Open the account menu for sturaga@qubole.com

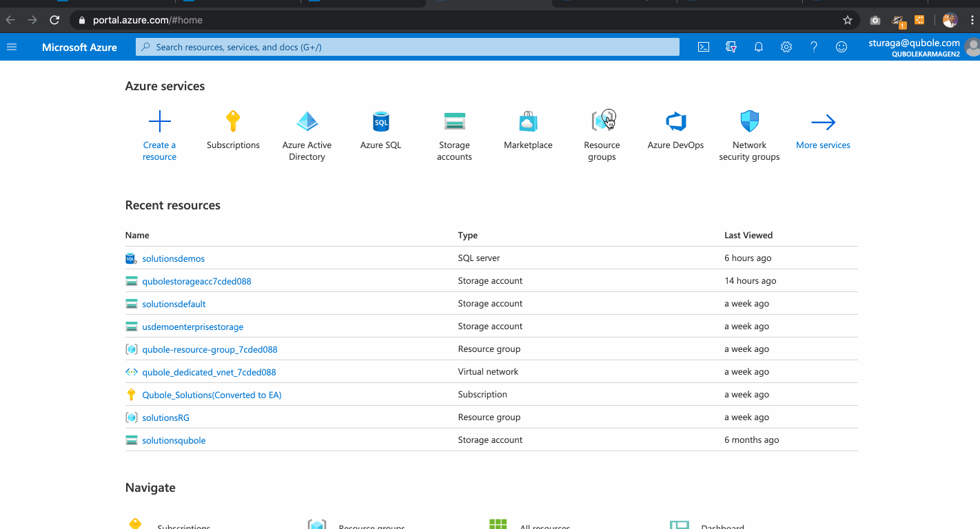coord(923,48)
